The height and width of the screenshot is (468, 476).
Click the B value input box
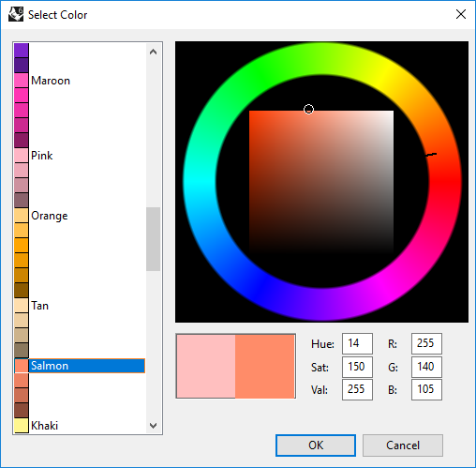[x=426, y=389]
